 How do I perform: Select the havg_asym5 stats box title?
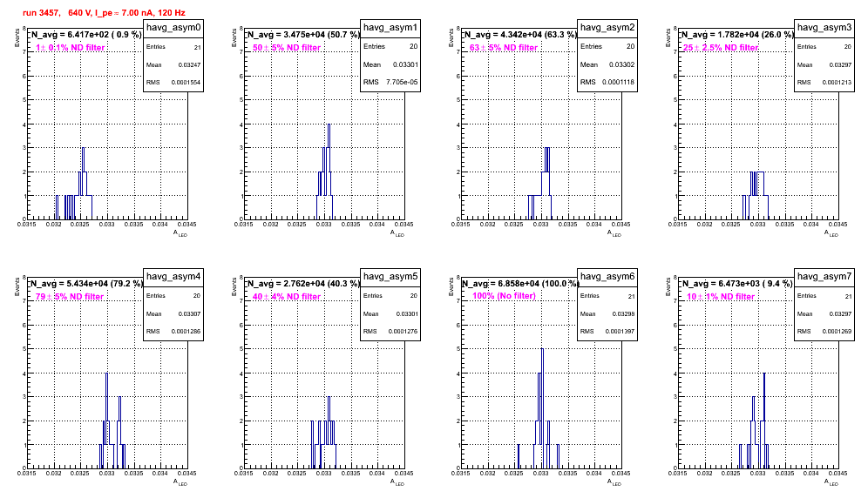pyautogui.click(x=390, y=276)
